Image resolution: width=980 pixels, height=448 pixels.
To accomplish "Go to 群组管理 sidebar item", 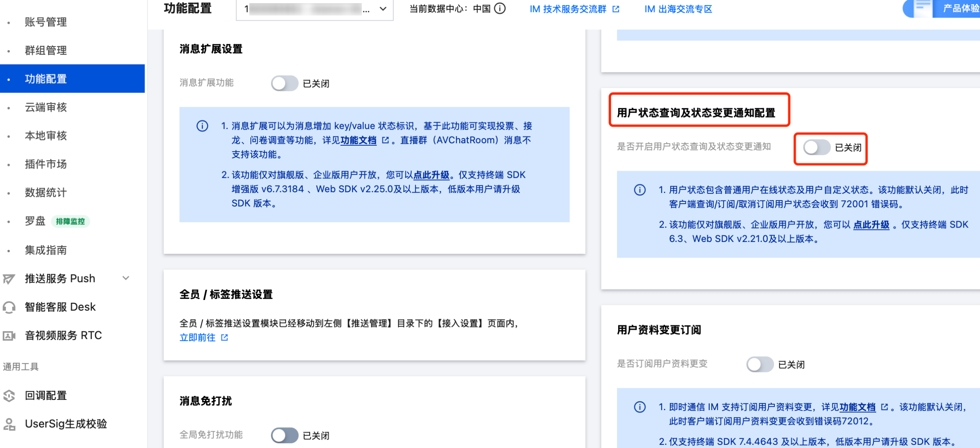I will (46, 51).
